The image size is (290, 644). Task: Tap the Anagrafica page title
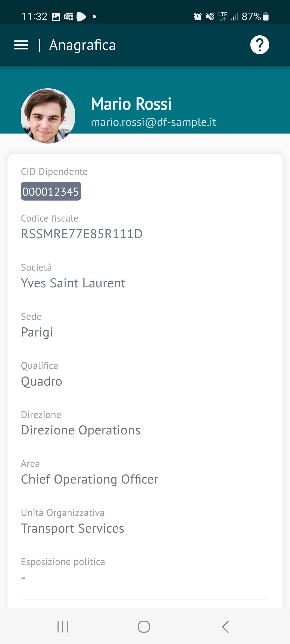click(x=82, y=45)
